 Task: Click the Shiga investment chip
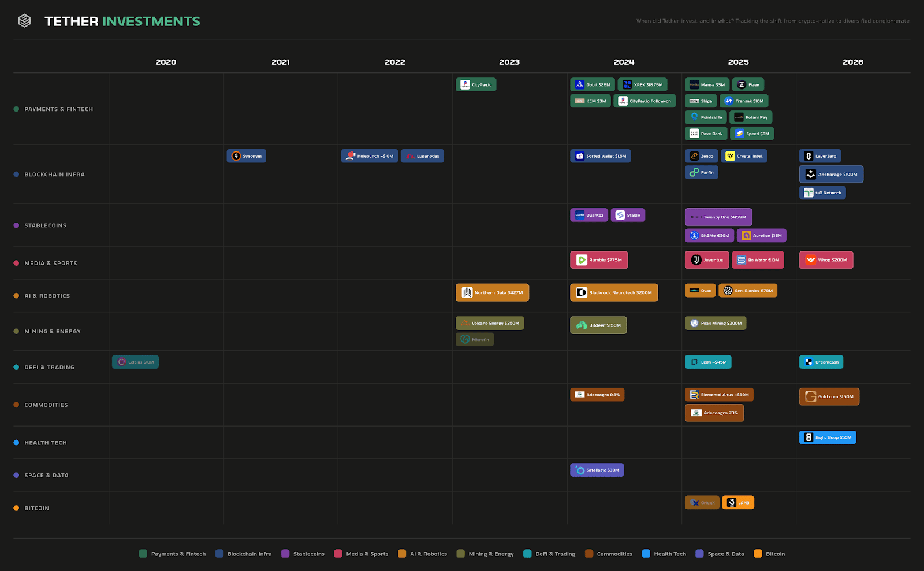tap(701, 101)
